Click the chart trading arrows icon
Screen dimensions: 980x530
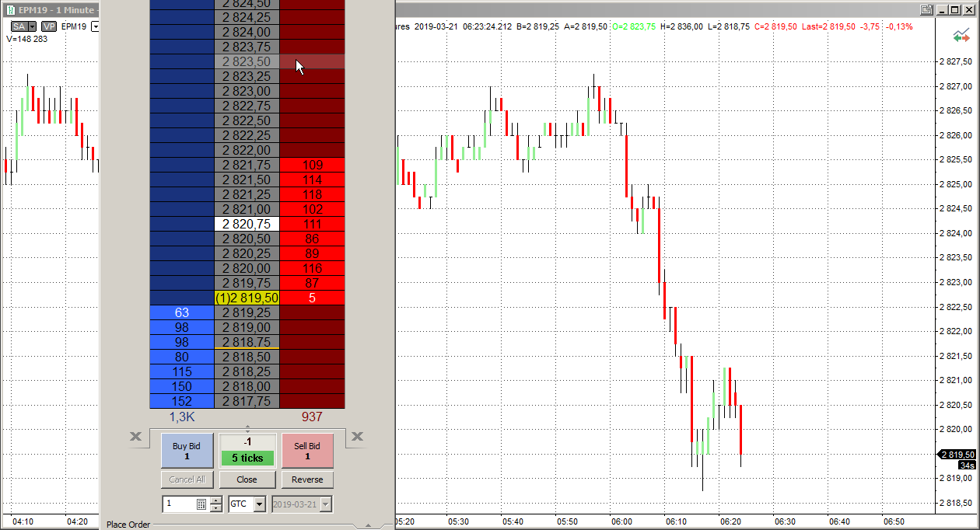pos(961,37)
